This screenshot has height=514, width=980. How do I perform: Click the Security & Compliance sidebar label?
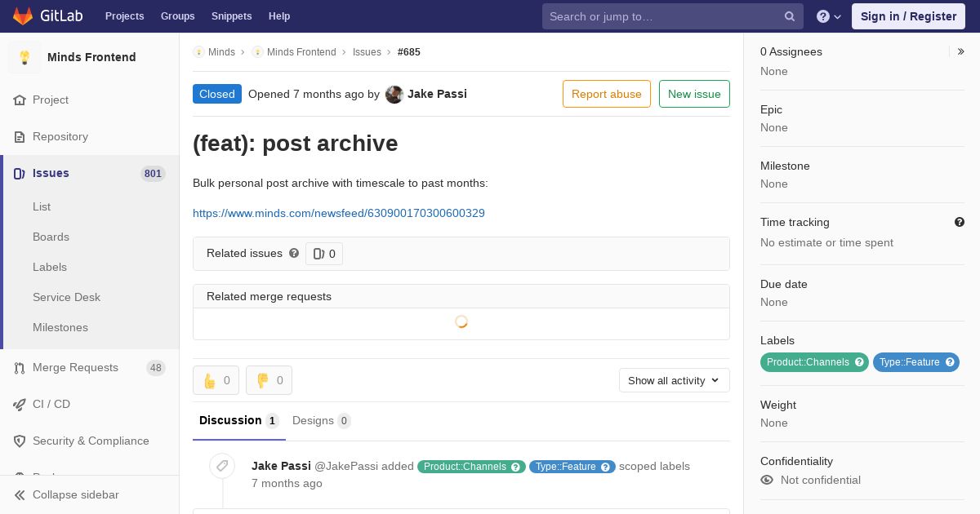pyautogui.click(x=91, y=441)
